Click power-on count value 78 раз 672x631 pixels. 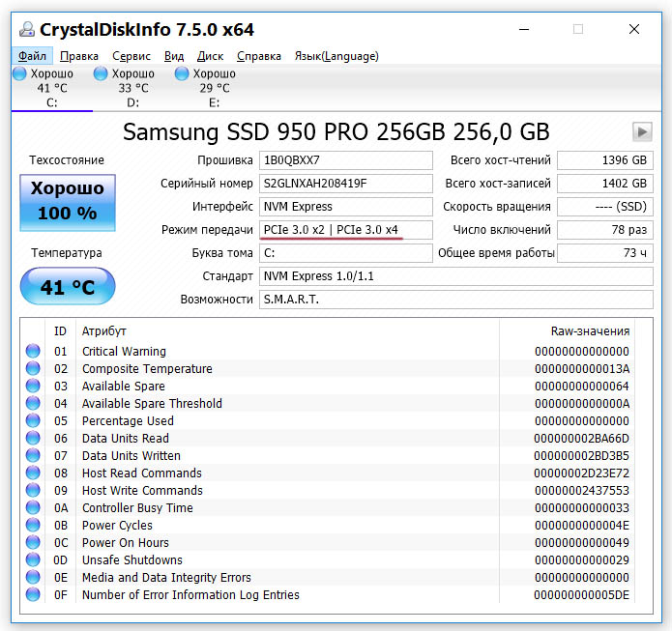[x=604, y=230]
